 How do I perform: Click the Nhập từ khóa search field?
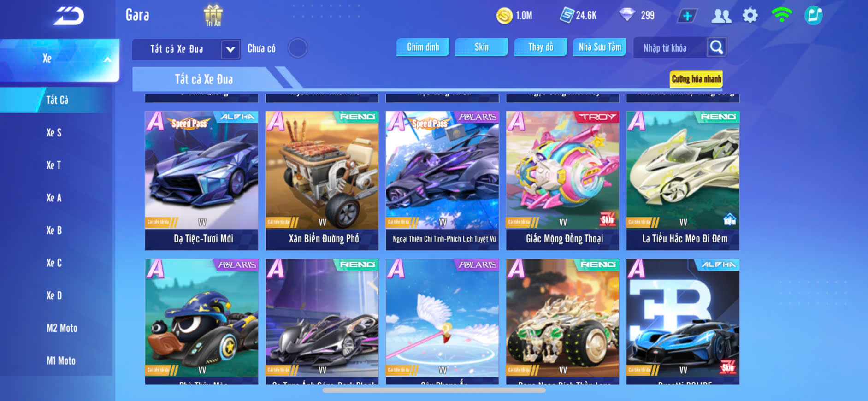pos(670,47)
